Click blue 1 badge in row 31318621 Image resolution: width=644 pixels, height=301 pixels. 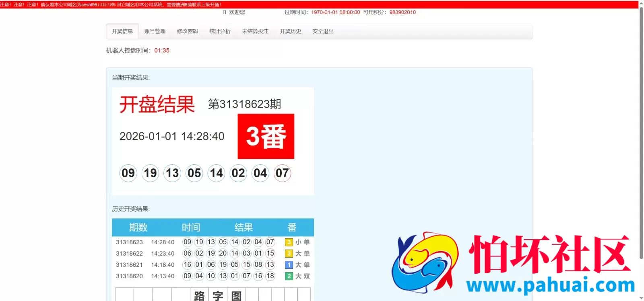289,265
